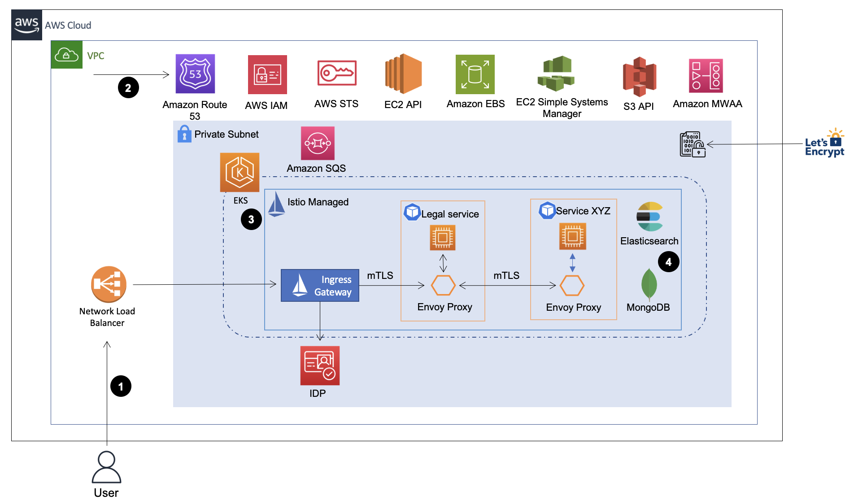
Task: Select the AWS STS key icon
Action: 336,74
